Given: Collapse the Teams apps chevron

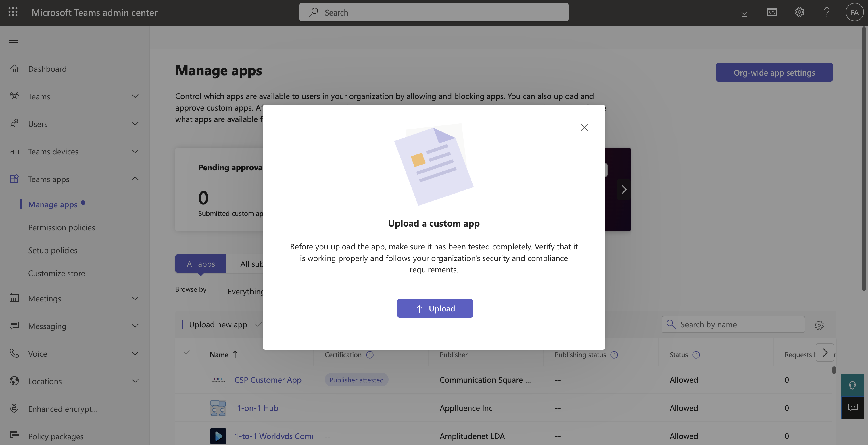Looking at the screenshot, I should click(x=135, y=178).
